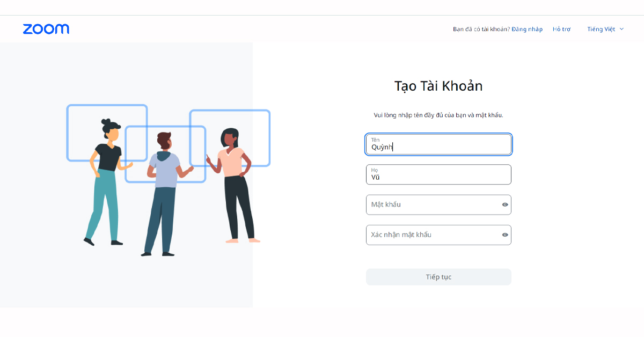Open the Đăng nhập sign-in link
The width and height of the screenshot is (644, 337).
(x=527, y=29)
